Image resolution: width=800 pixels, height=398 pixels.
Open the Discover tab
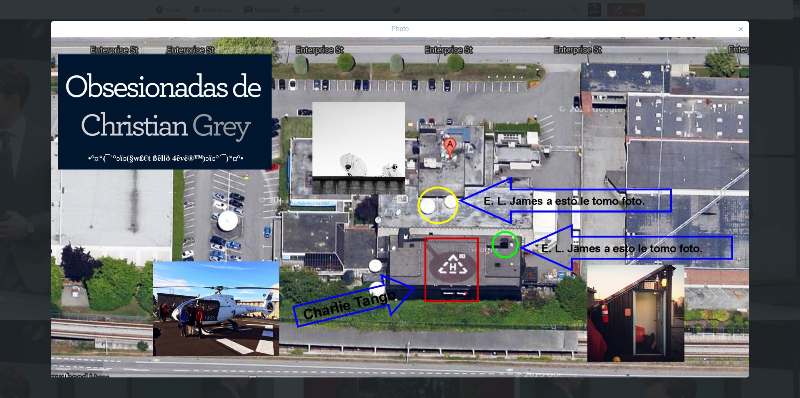(308, 10)
